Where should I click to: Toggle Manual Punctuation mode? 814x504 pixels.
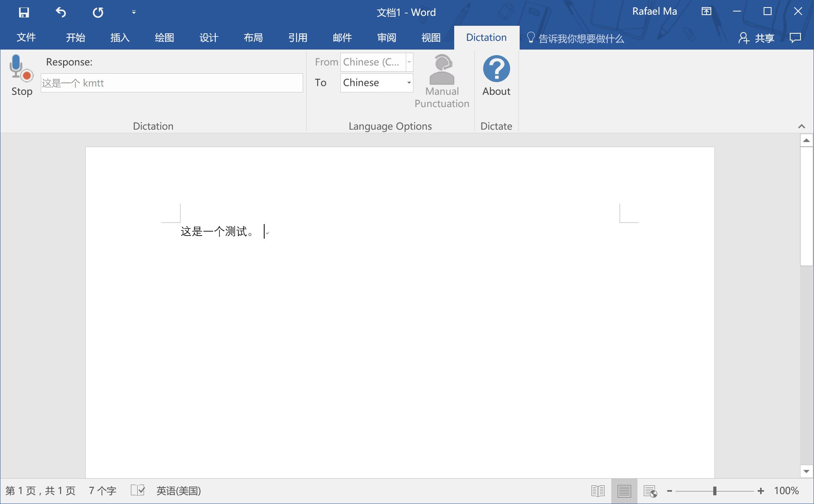pyautogui.click(x=442, y=81)
